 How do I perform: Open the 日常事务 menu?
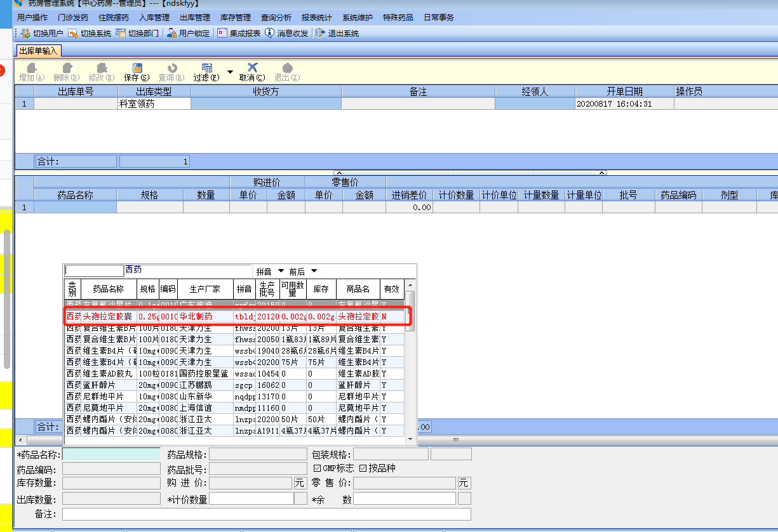[439, 18]
